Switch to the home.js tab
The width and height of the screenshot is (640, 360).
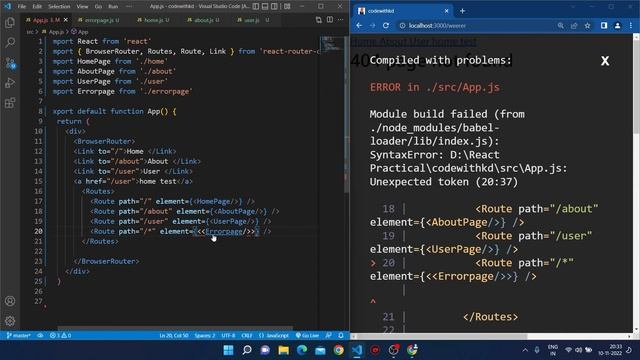[153, 20]
